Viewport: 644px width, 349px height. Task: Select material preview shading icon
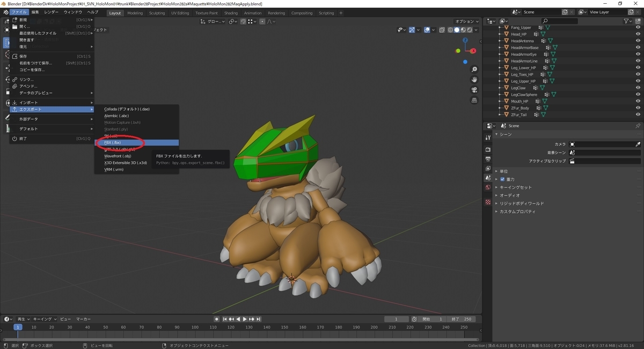point(463,30)
